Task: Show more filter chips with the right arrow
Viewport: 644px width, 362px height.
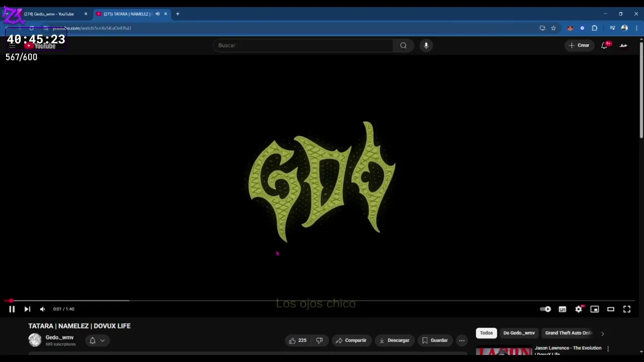Action: pyautogui.click(x=602, y=333)
